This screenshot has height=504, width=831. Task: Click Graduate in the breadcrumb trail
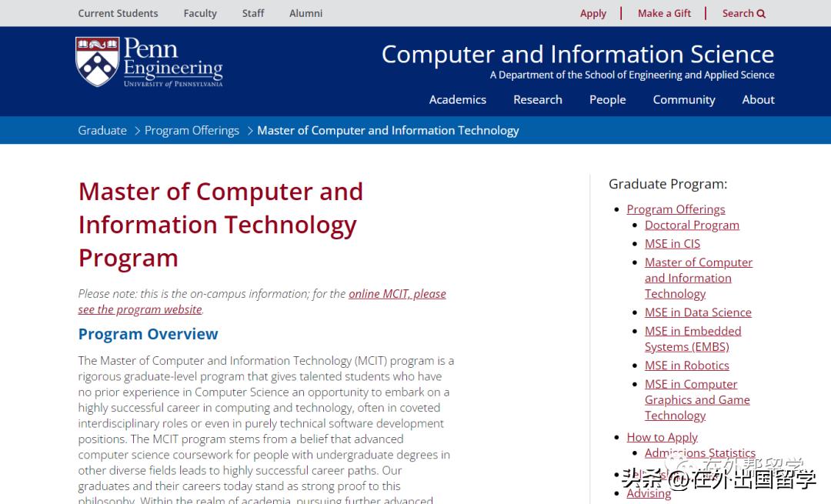point(102,130)
